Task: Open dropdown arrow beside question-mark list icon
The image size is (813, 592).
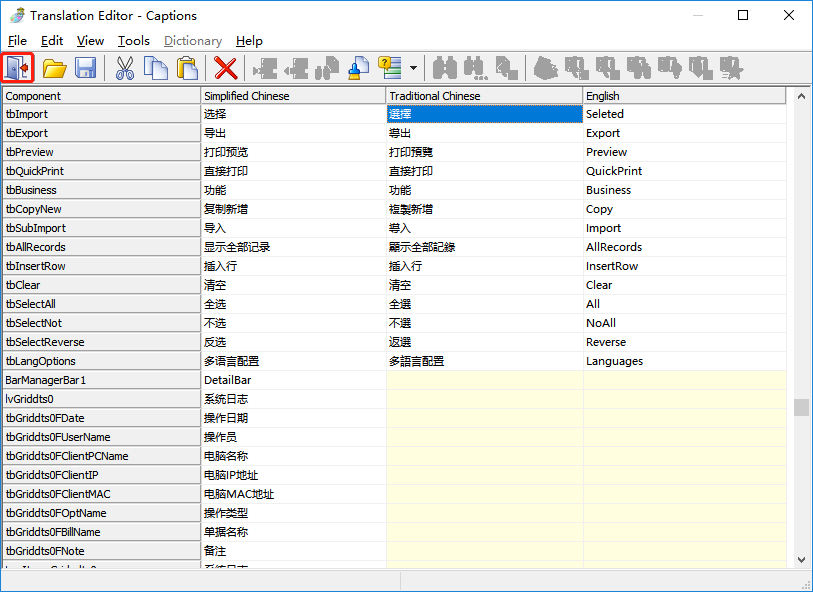Action: point(413,68)
